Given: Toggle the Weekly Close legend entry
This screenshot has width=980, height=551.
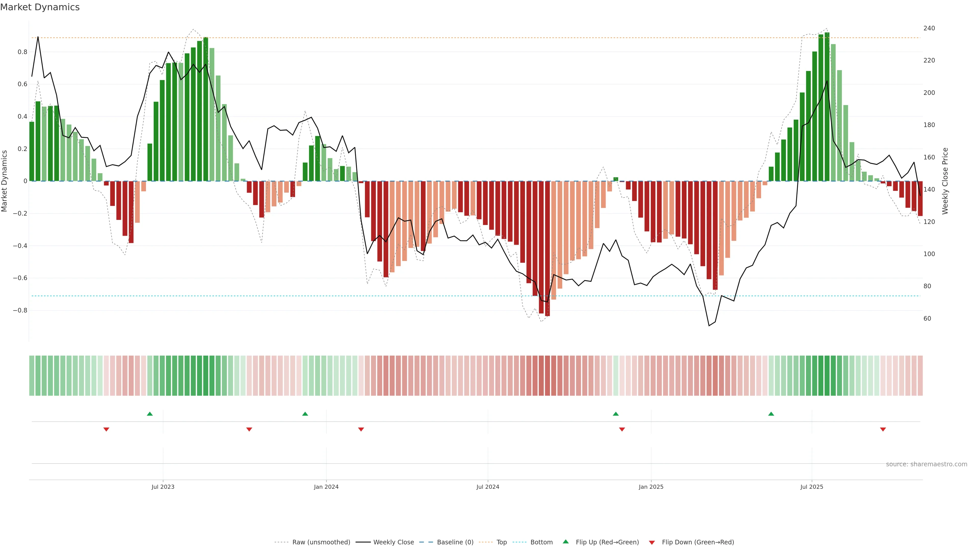Looking at the screenshot, I should click(x=393, y=542).
